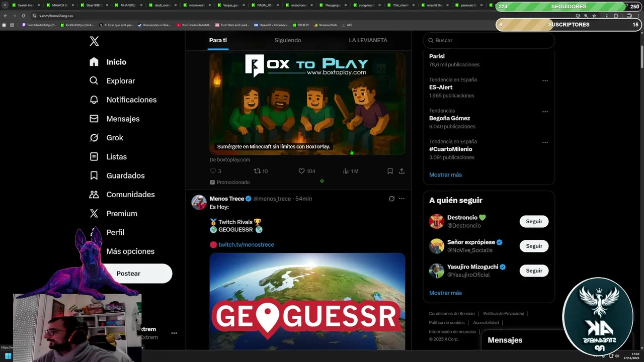Click @menos_trece username handle
644x362 pixels.
[x=272, y=199]
